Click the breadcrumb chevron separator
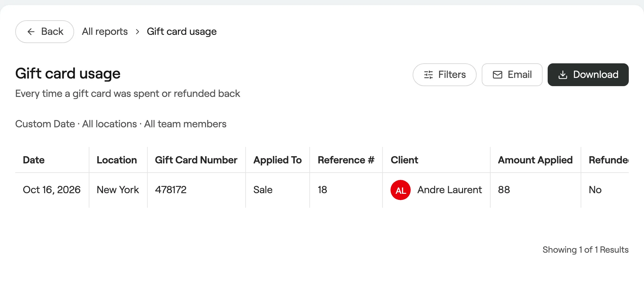 pyautogui.click(x=138, y=32)
